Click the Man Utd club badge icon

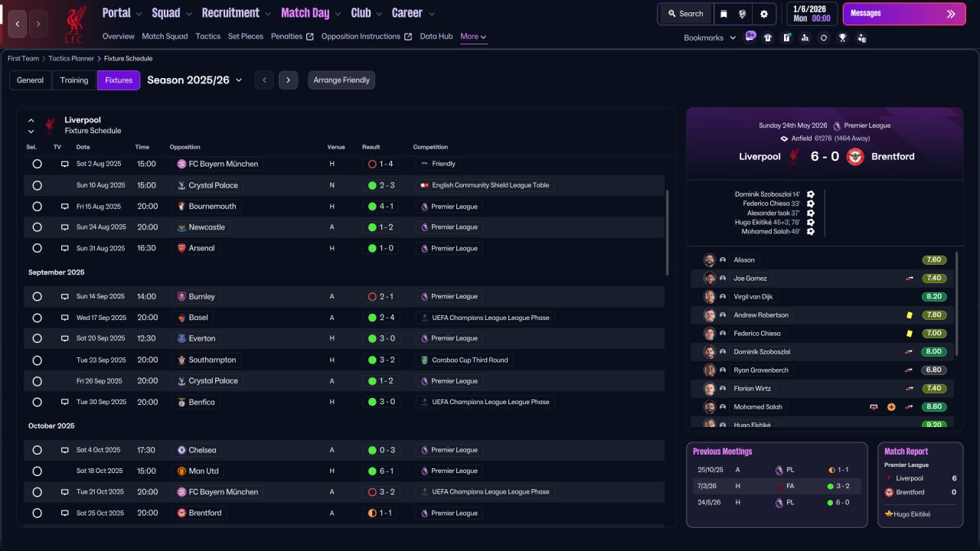click(181, 471)
